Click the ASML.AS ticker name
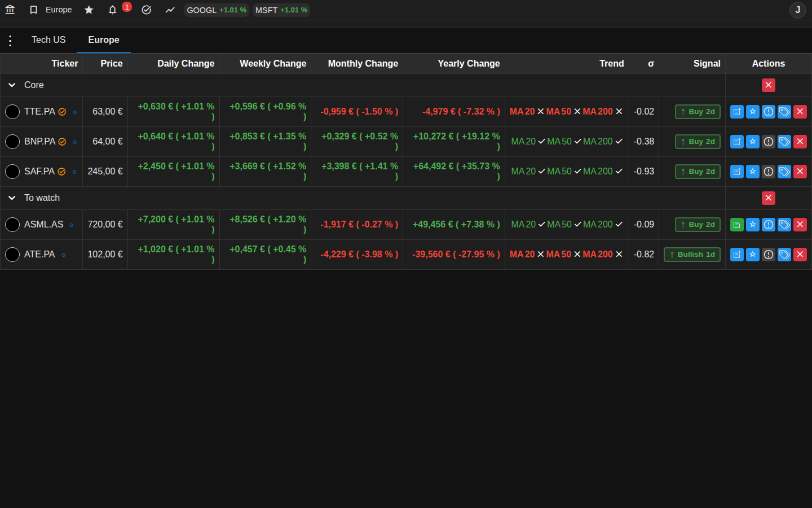 [x=44, y=225]
